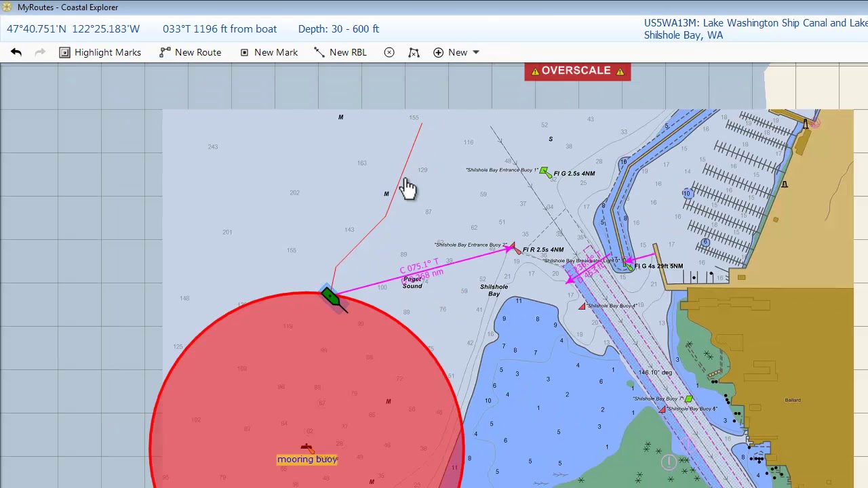The width and height of the screenshot is (868, 488).
Task: Click the 146.10 deg range line label
Action: pyautogui.click(x=654, y=372)
